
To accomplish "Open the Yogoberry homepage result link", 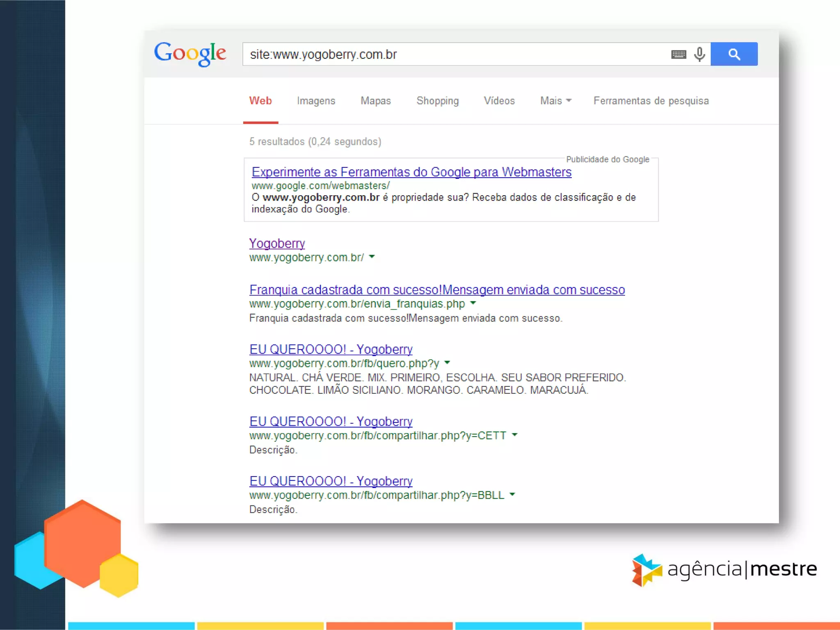I will pos(277,244).
